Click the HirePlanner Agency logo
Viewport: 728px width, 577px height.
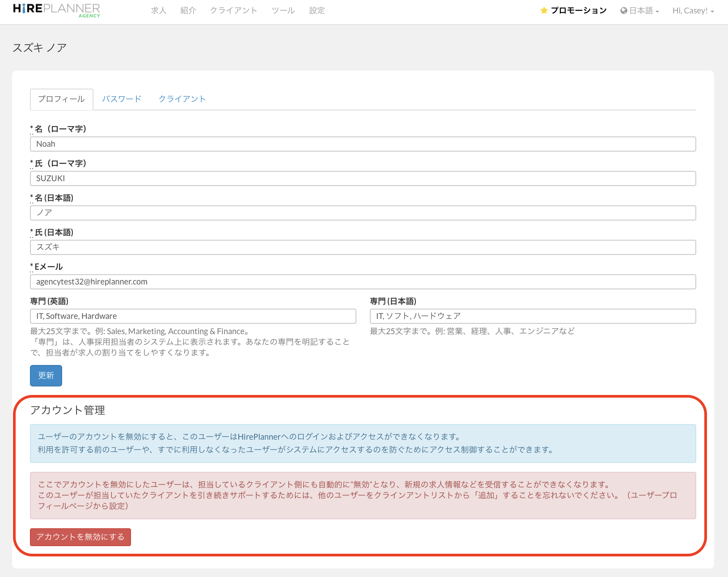56,10
